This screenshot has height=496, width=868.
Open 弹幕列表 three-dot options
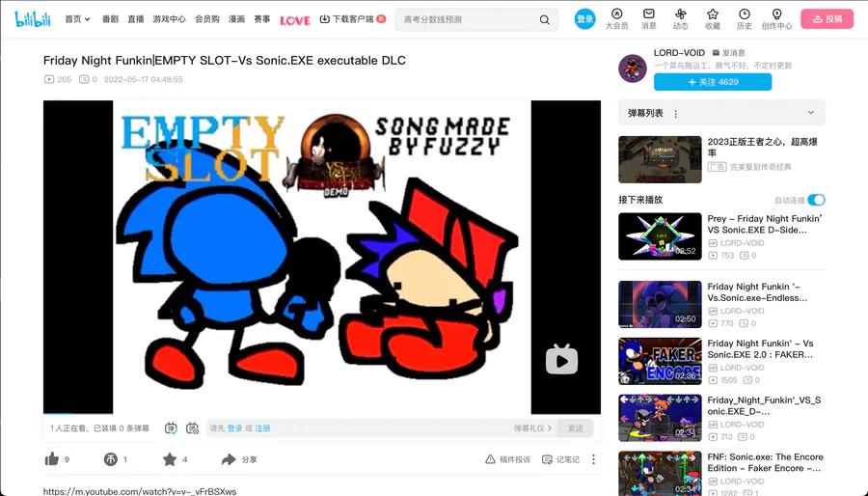[675, 114]
